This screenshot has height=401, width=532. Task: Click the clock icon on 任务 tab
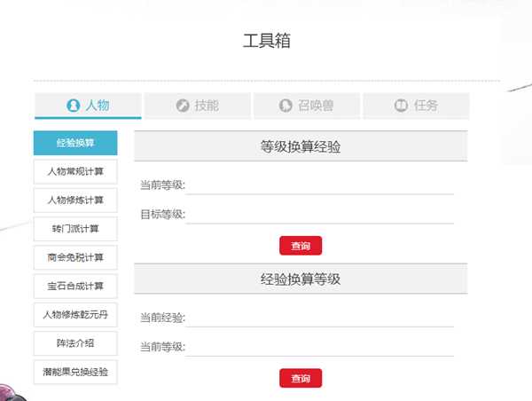click(x=401, y=106)
